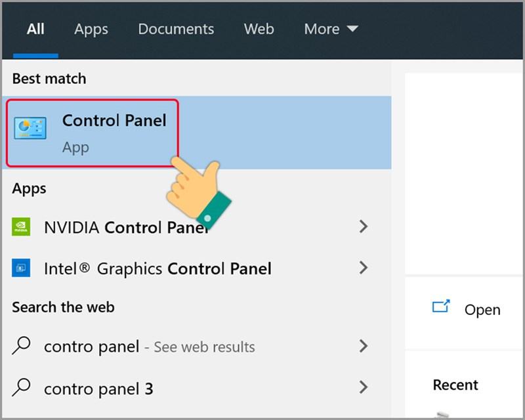The height and width of the screenshot is (420, 525).
Task: Click the Intel Graphics Control Panel icon
Action: click(21, 268)
